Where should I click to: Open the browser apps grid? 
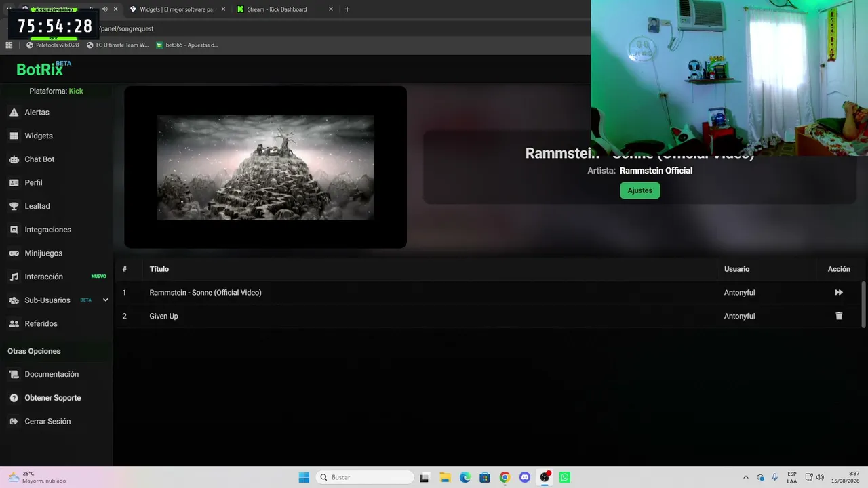9,45
